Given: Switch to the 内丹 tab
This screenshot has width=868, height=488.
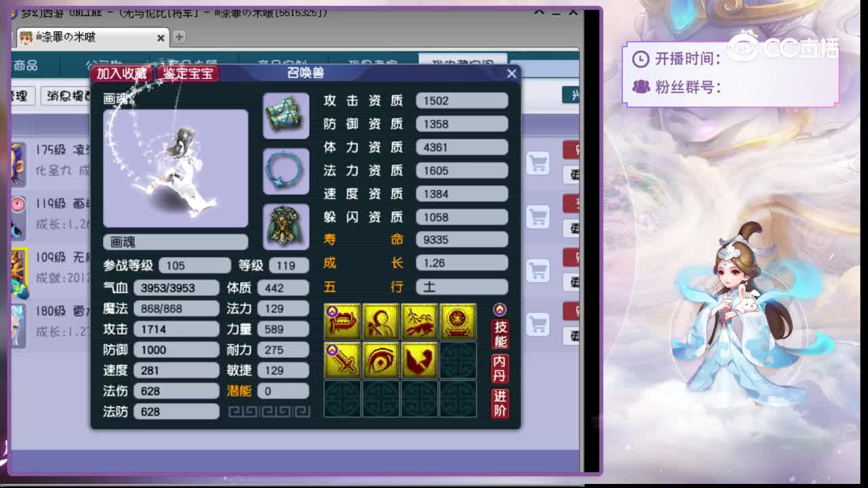Looking at the screenshot, I should [x=500, y=369].
